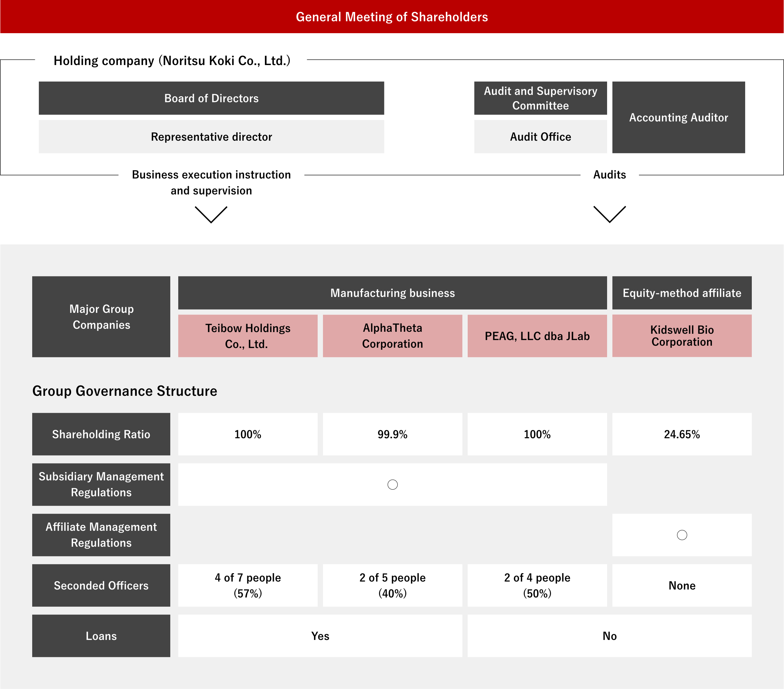Click circle mark in Affiliate Management Regulations row
Screen dimensions: 784x689
coord(682,535)
